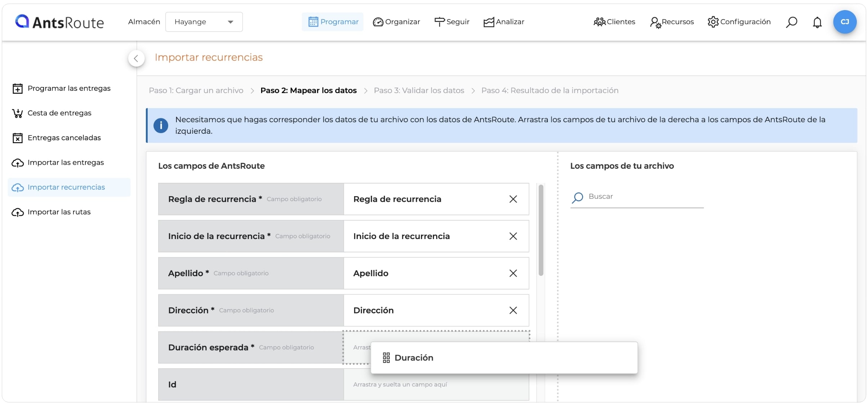Click the Organizar gauge icon
The image size is (868, 406).
coord(378,22)
